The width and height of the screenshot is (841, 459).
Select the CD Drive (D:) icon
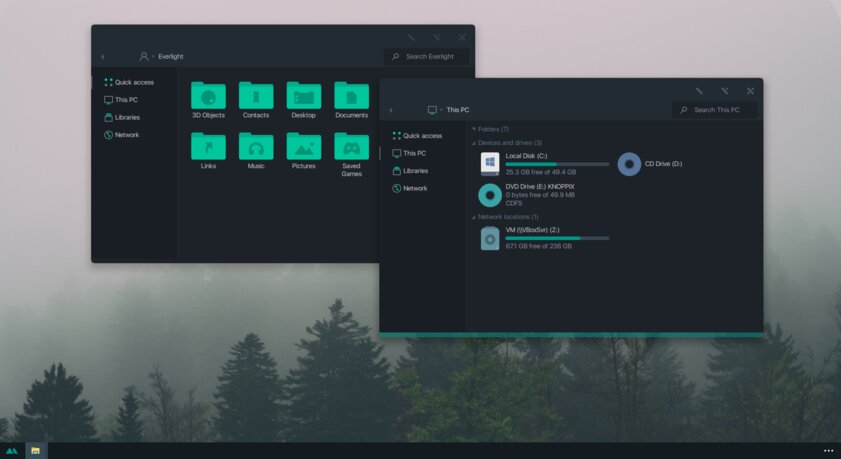pos(629,164)
